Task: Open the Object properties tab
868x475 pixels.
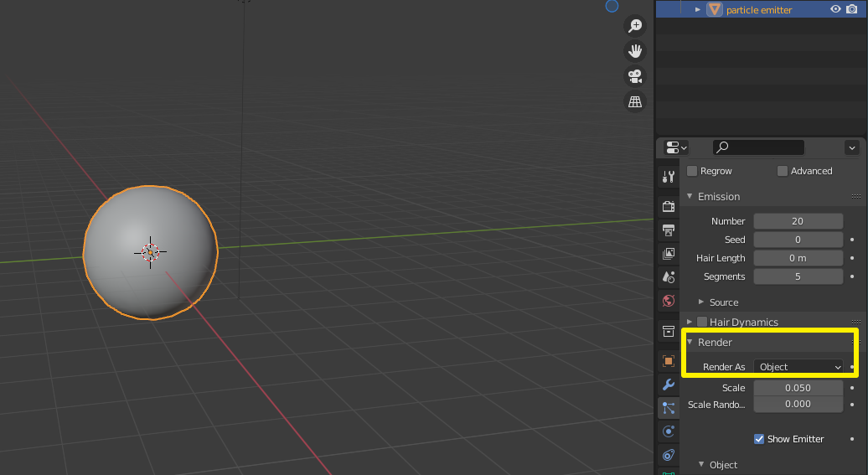Action: (668, 361)
